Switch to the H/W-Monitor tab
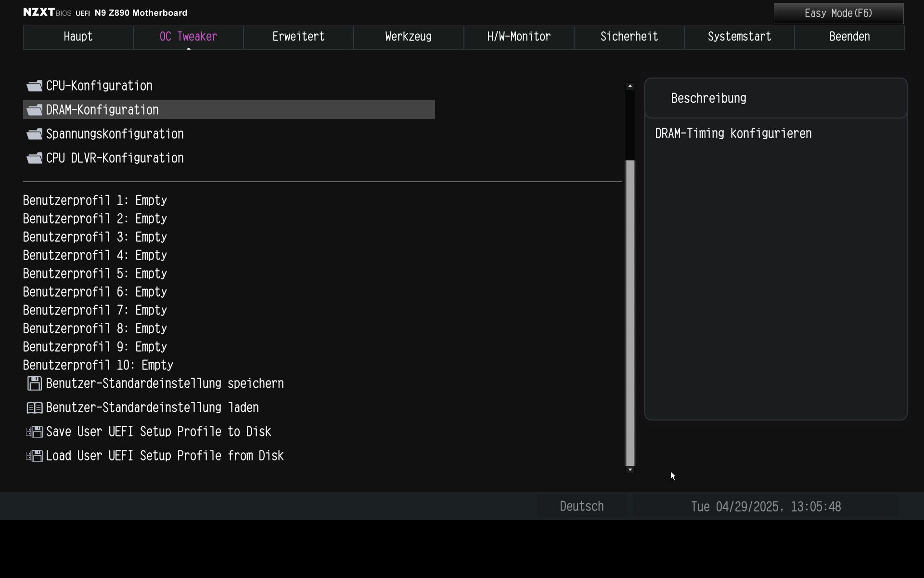The height and width of the screenshot is (578, 924). [519, 37]
